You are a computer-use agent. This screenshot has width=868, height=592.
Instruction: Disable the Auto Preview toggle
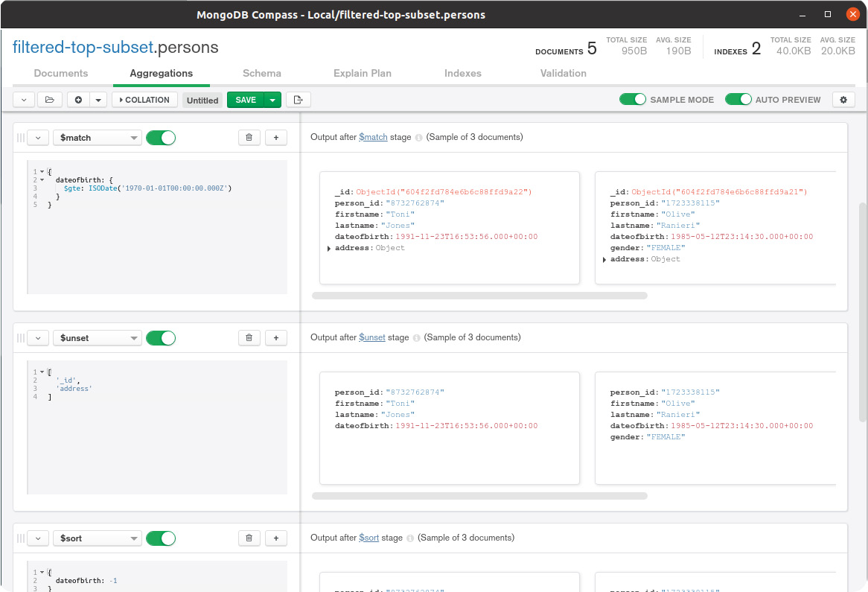click(738, 100)
